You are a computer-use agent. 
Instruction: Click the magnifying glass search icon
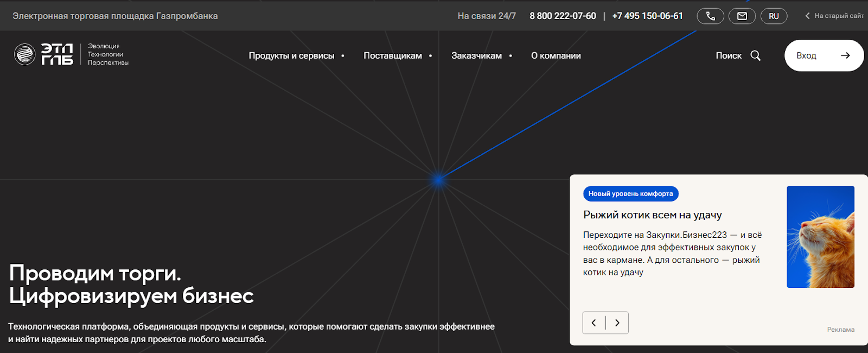[755, 55]
